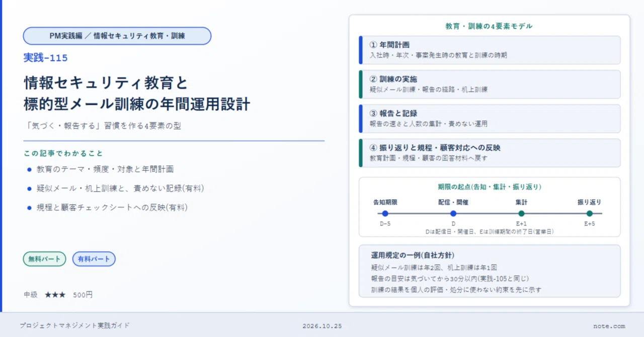The width and height of the screenshot is (644, 337).
Task: Click the 集計 timeline dot
Action: pos(521,213)
